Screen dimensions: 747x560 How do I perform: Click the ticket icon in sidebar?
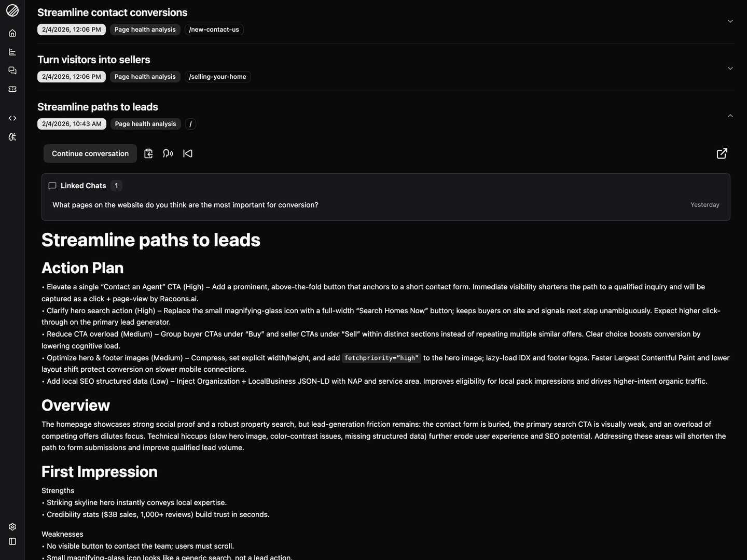click(x=12, y=89)
